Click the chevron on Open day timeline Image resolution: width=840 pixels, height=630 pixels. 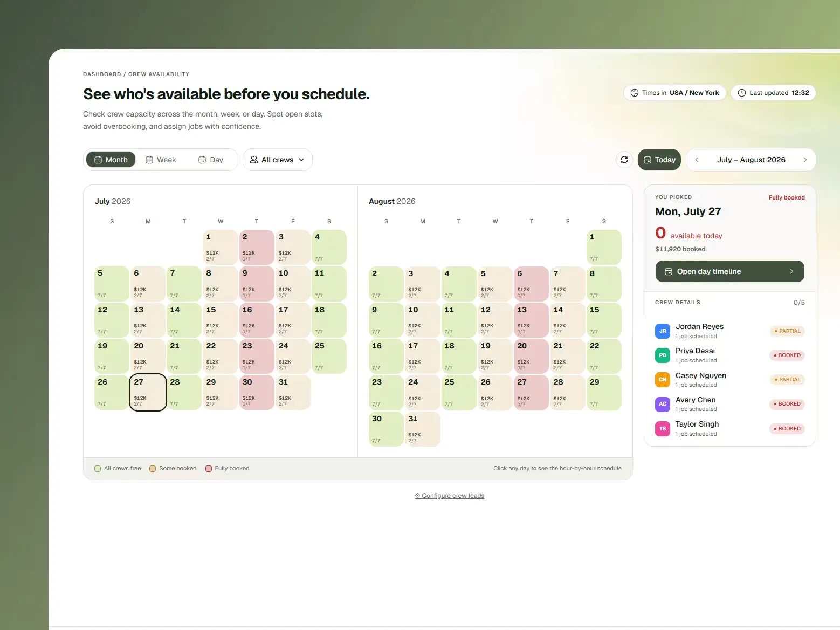[x=791, y=271]
